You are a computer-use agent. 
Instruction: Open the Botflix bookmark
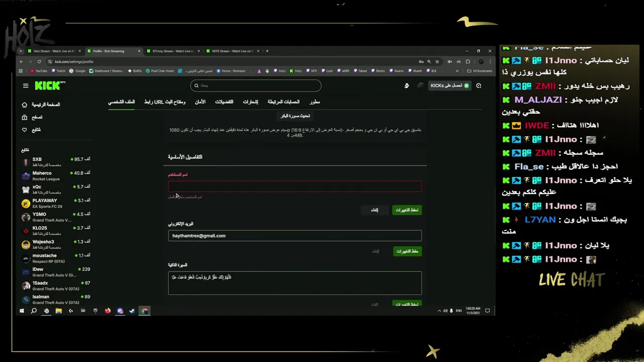pyautogui.click(x=135, y=71)
